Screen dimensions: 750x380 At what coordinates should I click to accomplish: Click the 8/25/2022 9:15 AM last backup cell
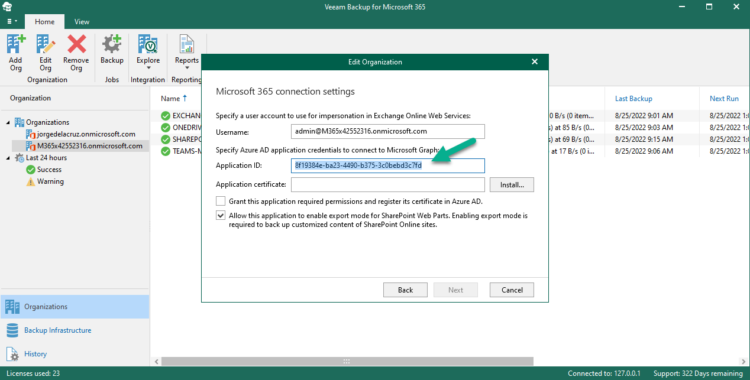pyautogui.click(x=644, y=139)
